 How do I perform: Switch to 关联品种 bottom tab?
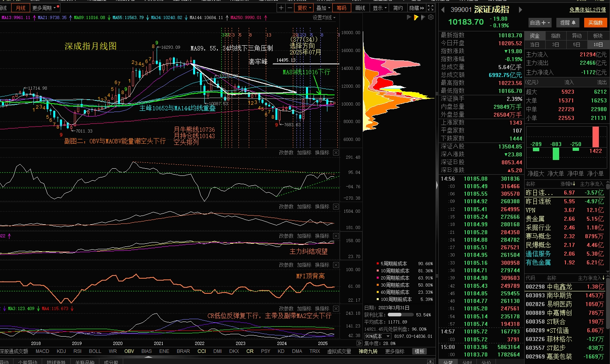(x=85, y=362)
